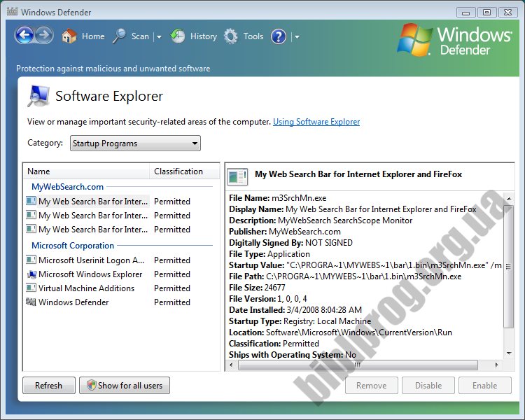Click Ships with Operating System: No line
Image resolution: width=525 pixels, height=420 pixels.
(293, 355)
